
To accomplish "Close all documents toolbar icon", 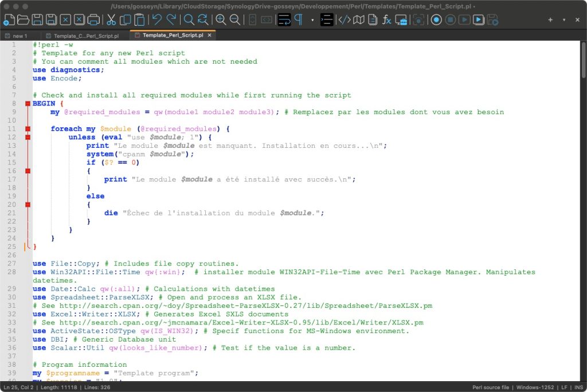I will (x=79, y=20).
